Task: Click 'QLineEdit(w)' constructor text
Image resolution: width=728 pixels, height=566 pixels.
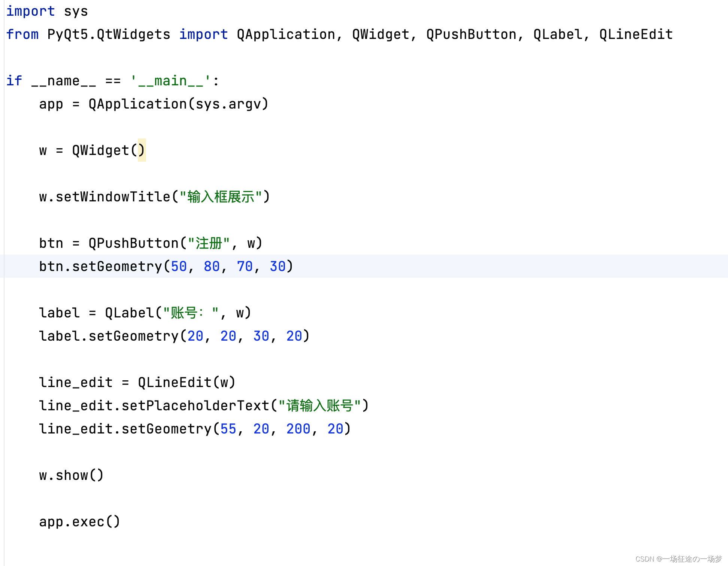Action: [x=186, y=383]
